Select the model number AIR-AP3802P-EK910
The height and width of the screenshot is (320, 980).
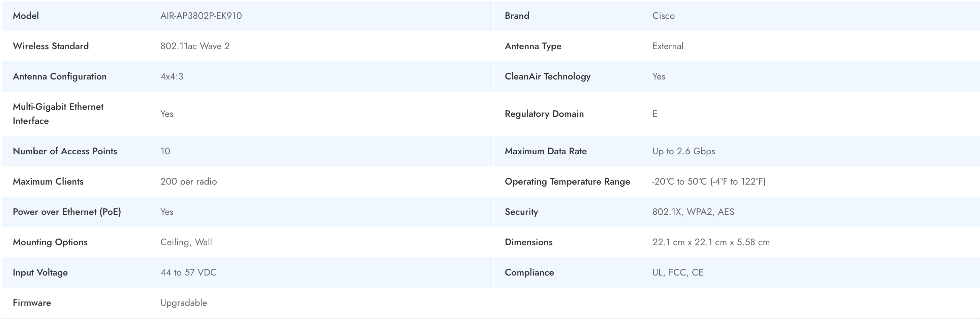click(x=201, y=15)
